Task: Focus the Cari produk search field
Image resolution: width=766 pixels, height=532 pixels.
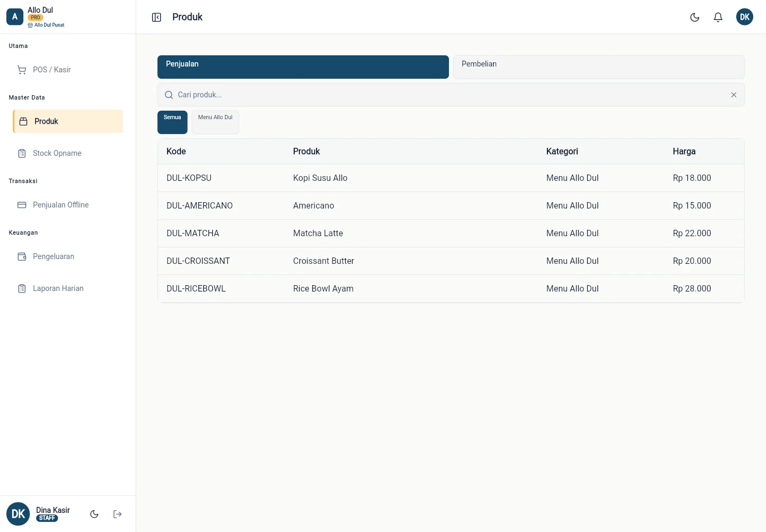Action: coord(451,95)
